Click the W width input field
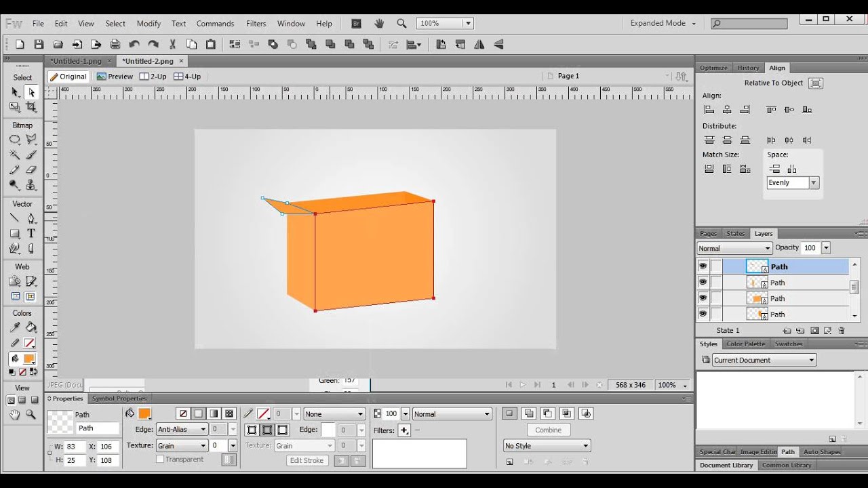 [x=74, y=447]
